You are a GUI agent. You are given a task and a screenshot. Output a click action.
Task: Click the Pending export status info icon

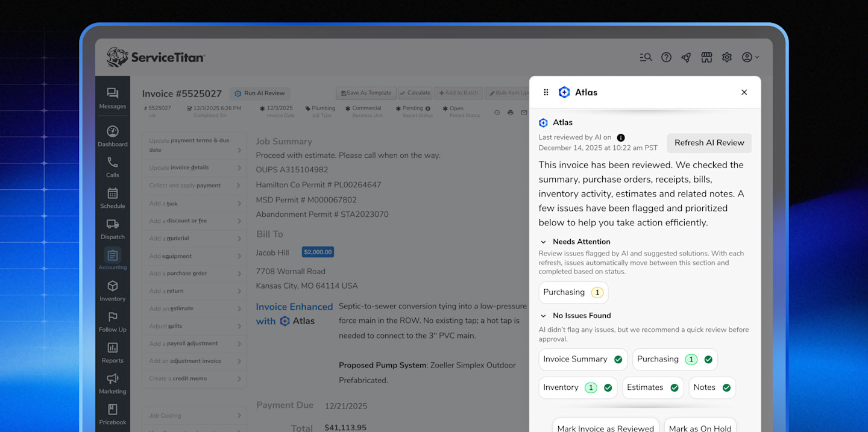(428, 108)
